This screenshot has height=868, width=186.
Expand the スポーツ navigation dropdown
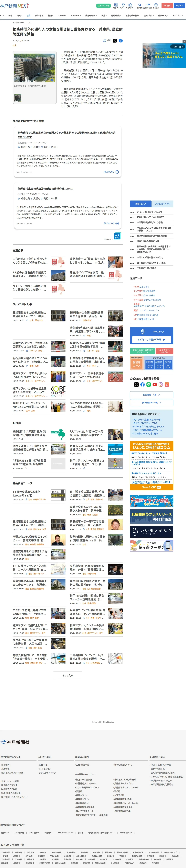coord(62,15)
